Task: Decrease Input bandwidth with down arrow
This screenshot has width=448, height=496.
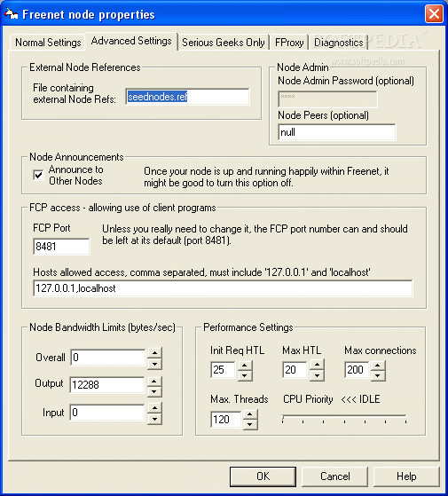Action: tap(154, 419)
